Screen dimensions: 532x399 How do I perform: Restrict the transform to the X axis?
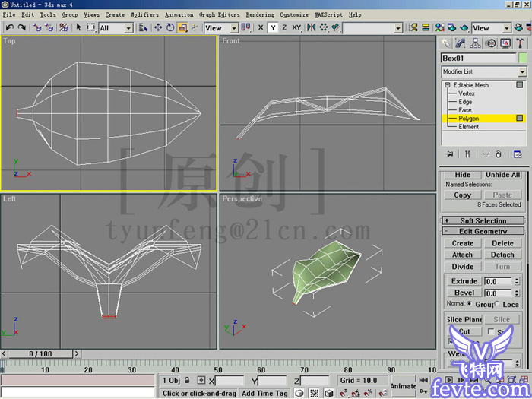261,28
